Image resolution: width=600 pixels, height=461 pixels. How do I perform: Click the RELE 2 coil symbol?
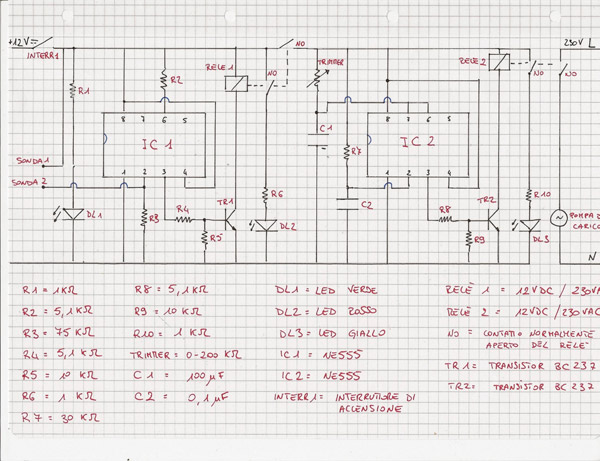coord(497,61)
